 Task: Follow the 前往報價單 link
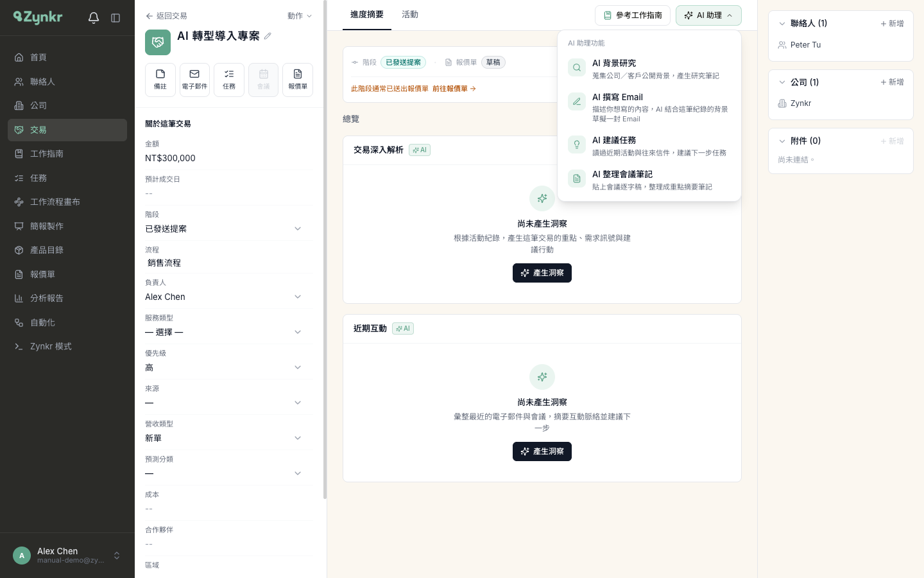point(454,89)
